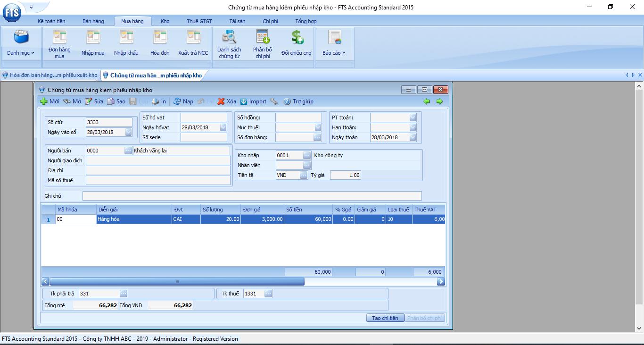The image size is (644, 345).
Task: Open Ngày ttoán date dropdown
Action: tap(413, 137)
